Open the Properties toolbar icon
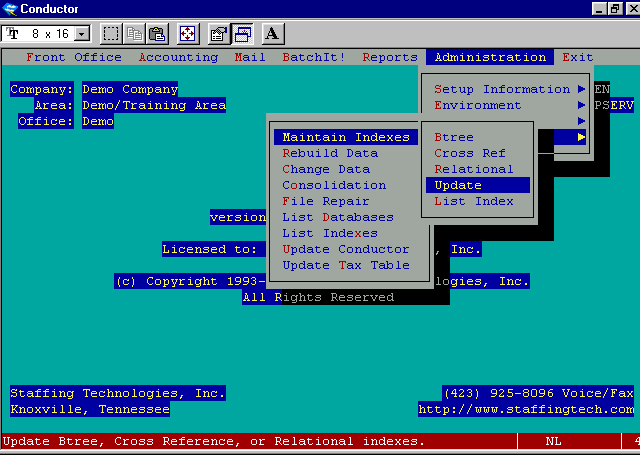The height and width of the screenshot is (455, 640). click(218, 34)
